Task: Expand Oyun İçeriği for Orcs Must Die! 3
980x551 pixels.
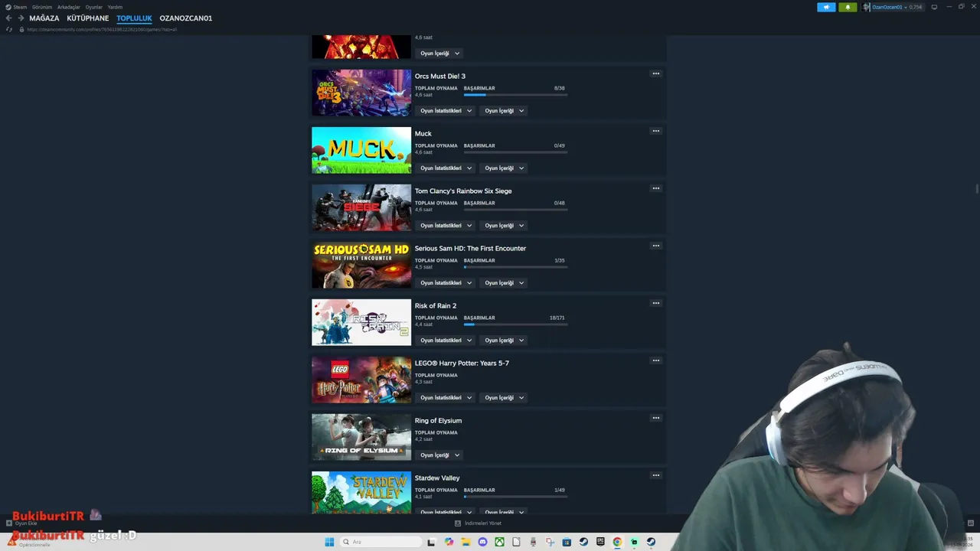Action: (504, 111)
